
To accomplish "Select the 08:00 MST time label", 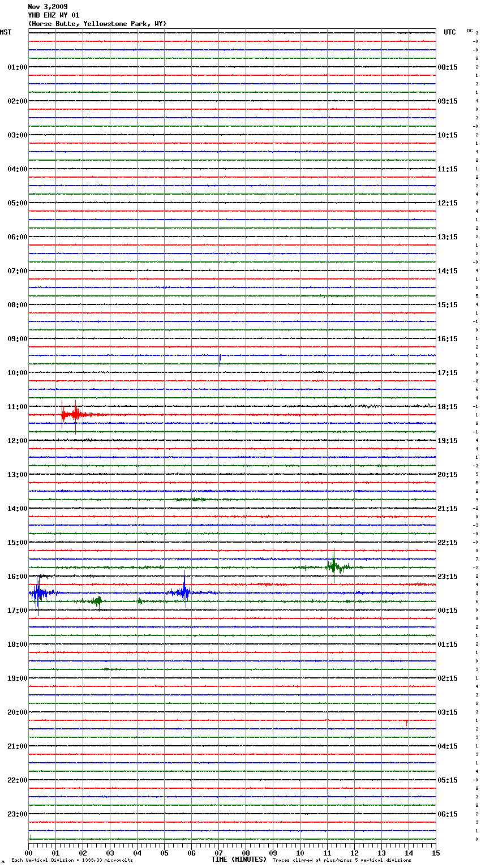I will pyautogui.click(x=17, y=305).
